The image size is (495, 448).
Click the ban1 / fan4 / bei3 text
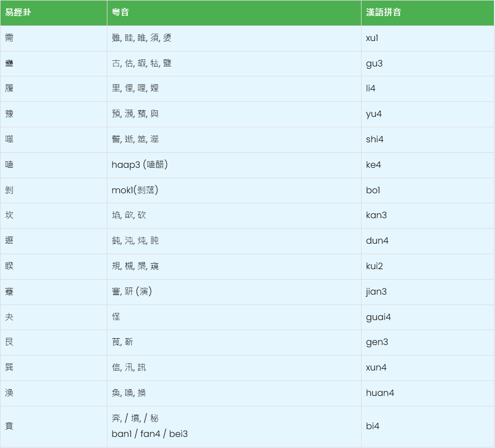(x=149, y=434)
